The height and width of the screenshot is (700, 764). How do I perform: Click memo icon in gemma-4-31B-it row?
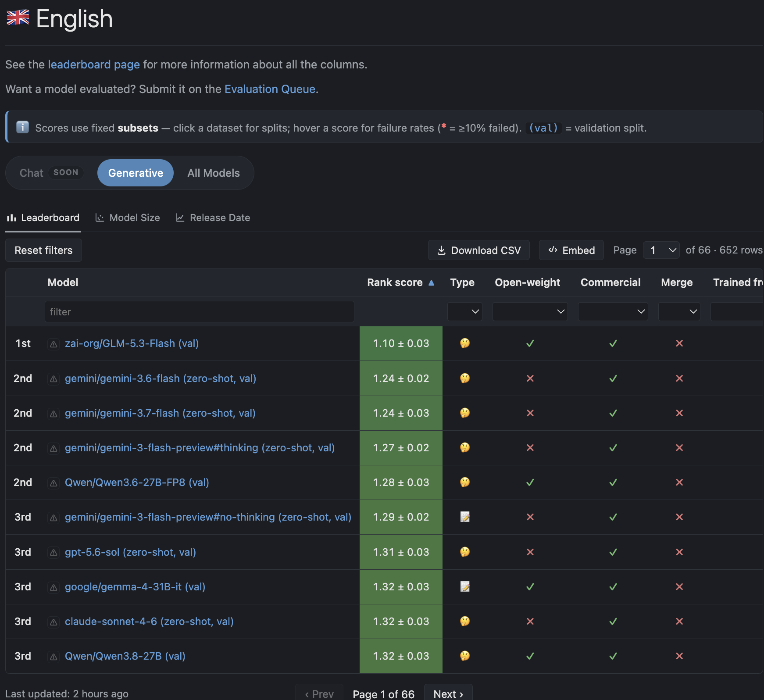[465, 587]
